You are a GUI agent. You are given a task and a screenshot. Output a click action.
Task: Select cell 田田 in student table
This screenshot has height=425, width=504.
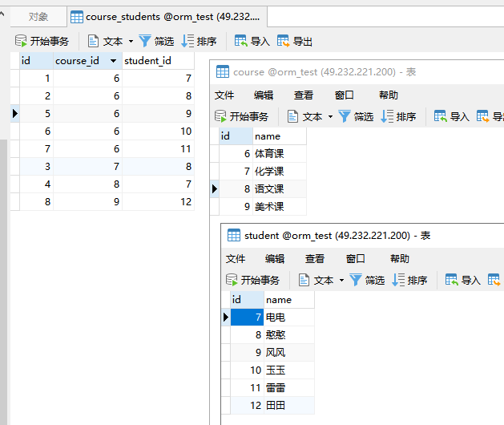coord(289,406)
